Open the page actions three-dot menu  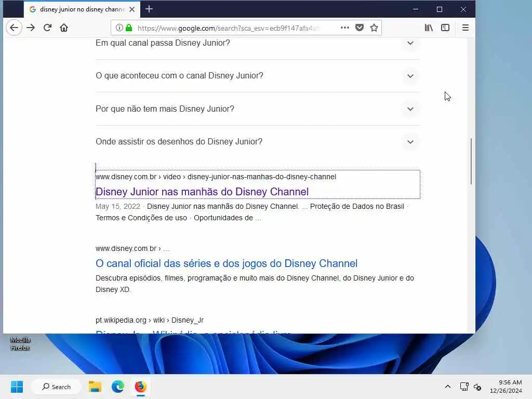345,28
